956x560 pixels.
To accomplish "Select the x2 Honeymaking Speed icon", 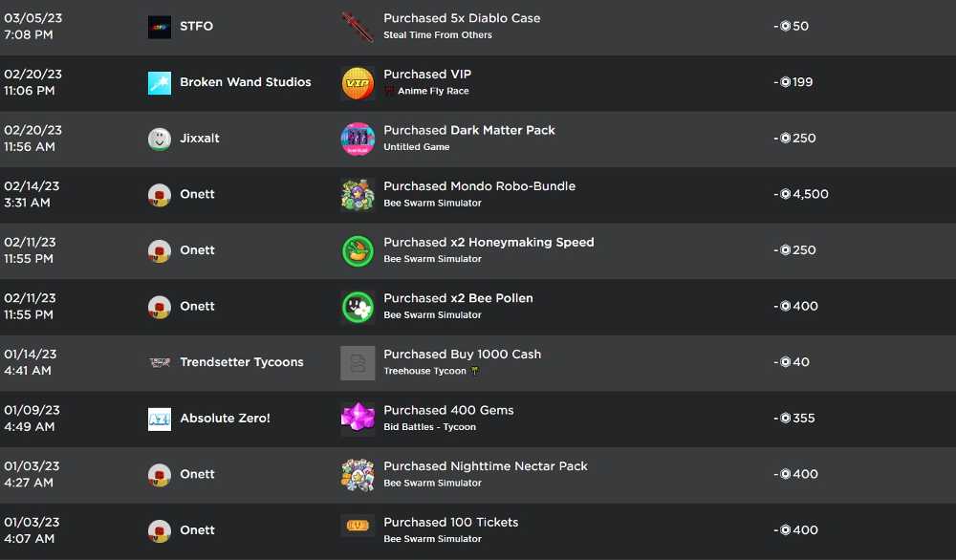I will pos(358,251).
